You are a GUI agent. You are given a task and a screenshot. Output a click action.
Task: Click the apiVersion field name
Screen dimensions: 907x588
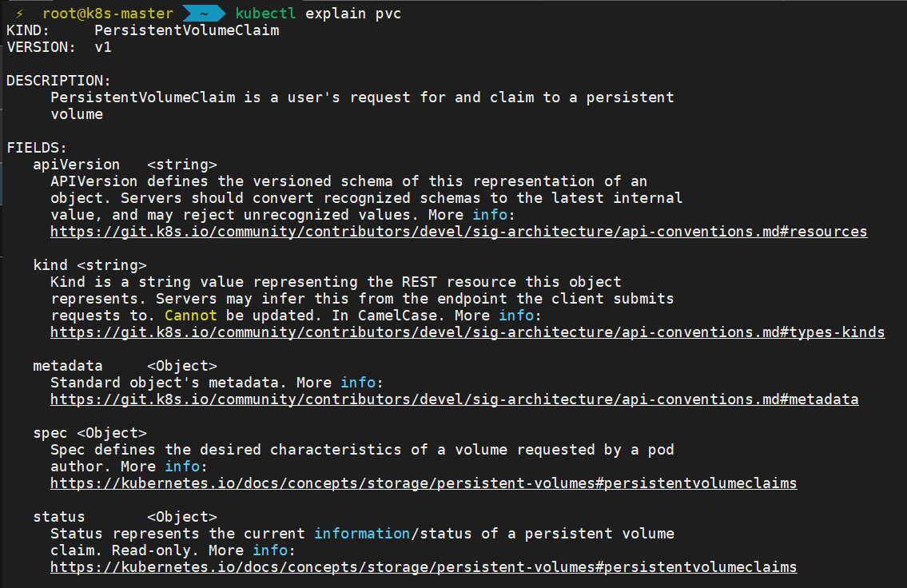[77, 165]
